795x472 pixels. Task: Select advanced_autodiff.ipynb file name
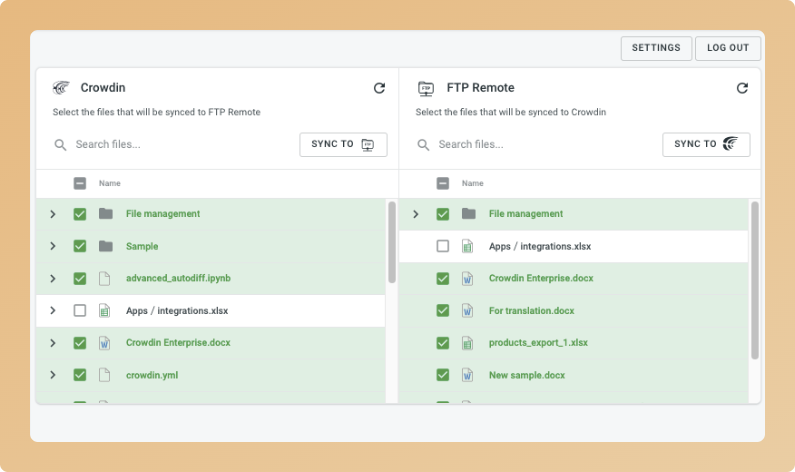pyautogui.click(x=178, y=278)
